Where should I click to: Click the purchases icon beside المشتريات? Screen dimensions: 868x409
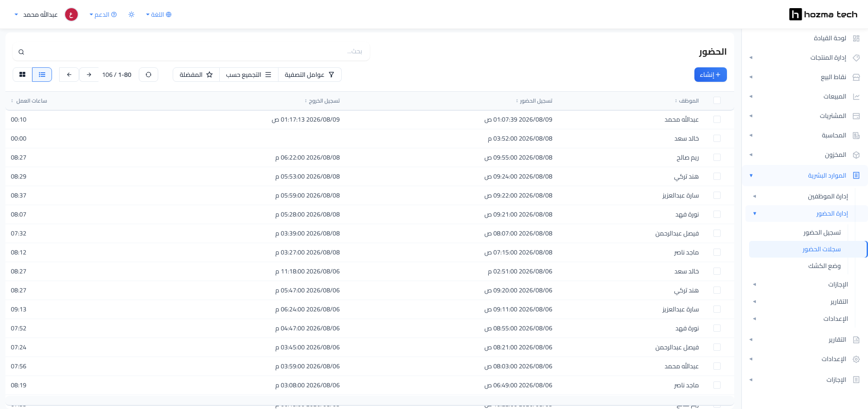click(856, 116)
